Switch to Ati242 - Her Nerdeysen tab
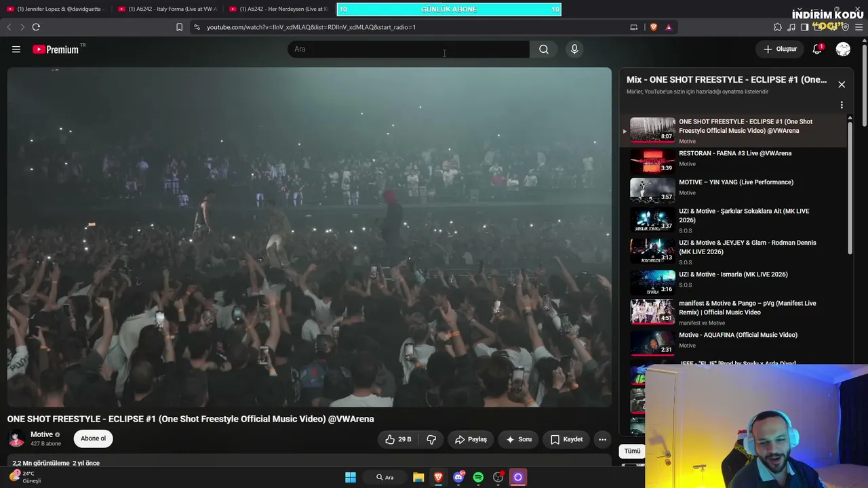Screen dimensions: 868x488 pos(279,9)
